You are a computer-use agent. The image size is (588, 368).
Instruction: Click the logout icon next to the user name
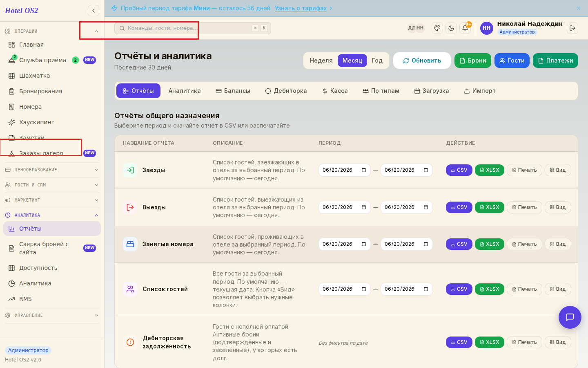572,28
